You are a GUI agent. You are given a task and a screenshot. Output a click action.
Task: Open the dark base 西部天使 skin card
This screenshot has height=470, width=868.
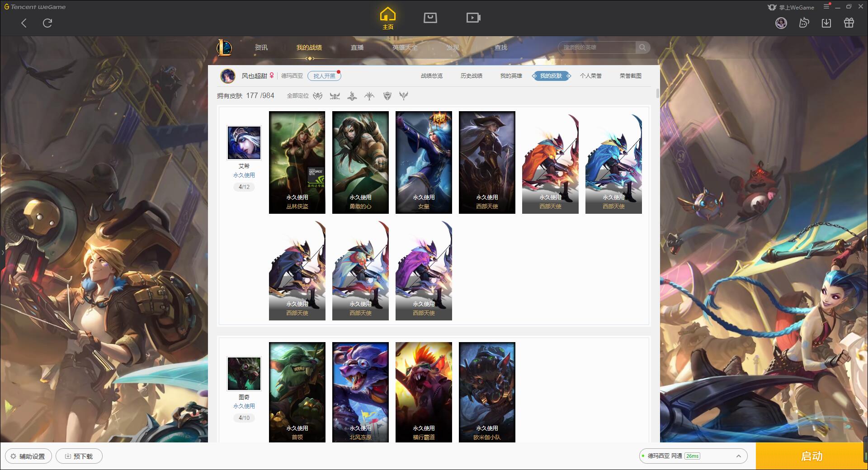(x=487, y=163)
